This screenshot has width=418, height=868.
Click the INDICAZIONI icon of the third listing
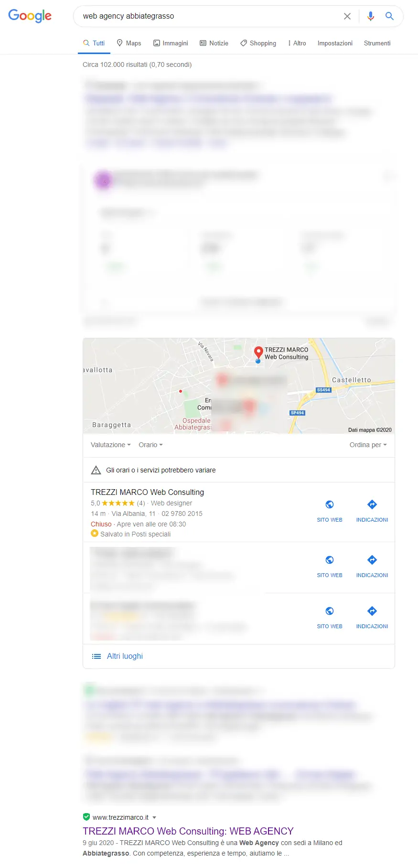(372, 611)
